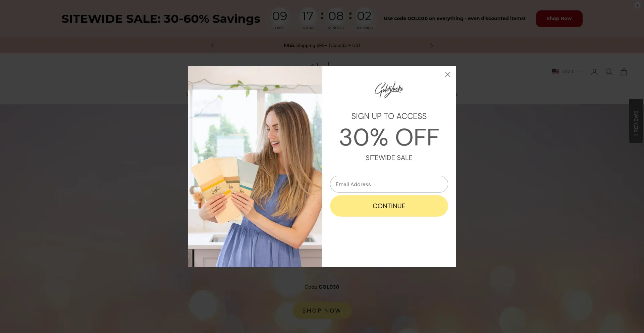Click the SHOP NOW hero button
Screen dimensions: 644x333
point(322,311)
